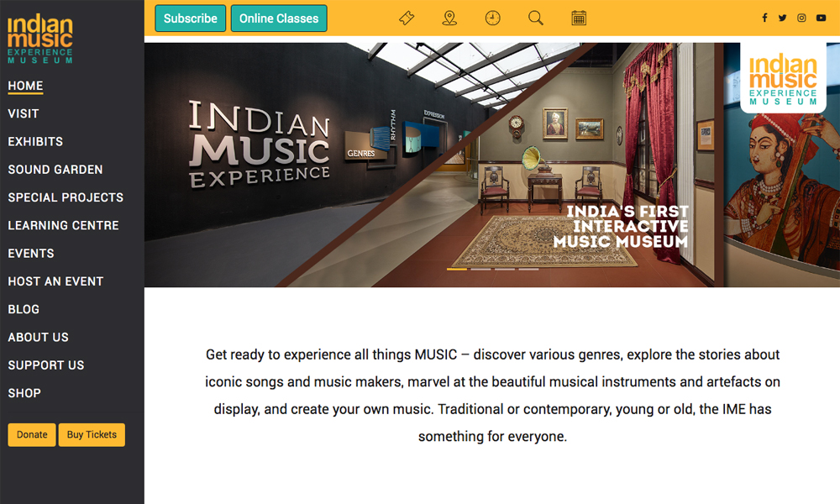The height and width of the screenshot is (504, 840).
Task: Click the clock opening hours icon
Action: click(493, 18)
